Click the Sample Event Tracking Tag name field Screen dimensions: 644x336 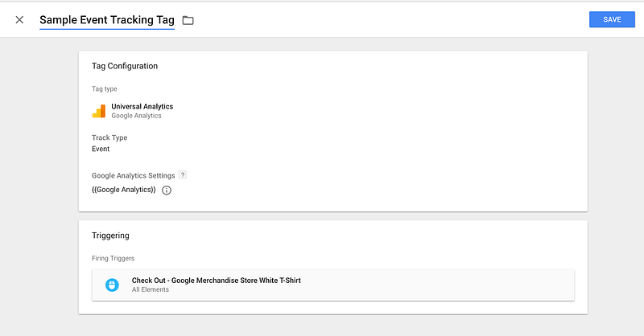(x=107, y=19)
